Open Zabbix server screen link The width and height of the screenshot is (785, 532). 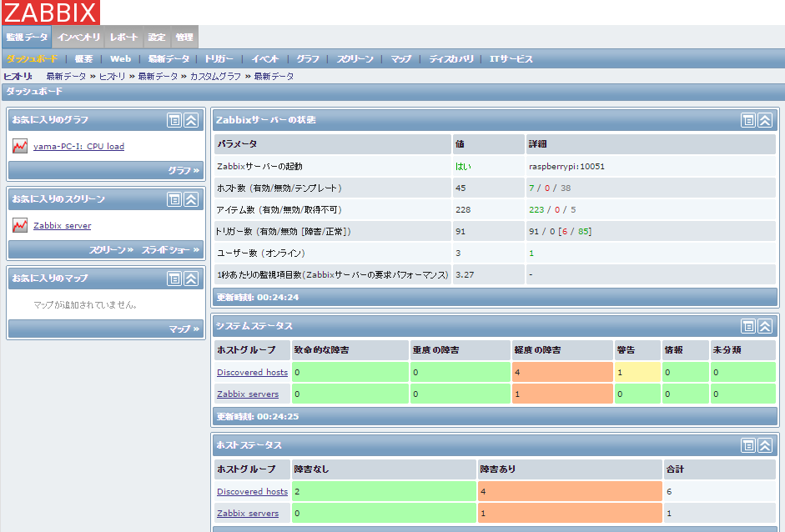[62, 225]
